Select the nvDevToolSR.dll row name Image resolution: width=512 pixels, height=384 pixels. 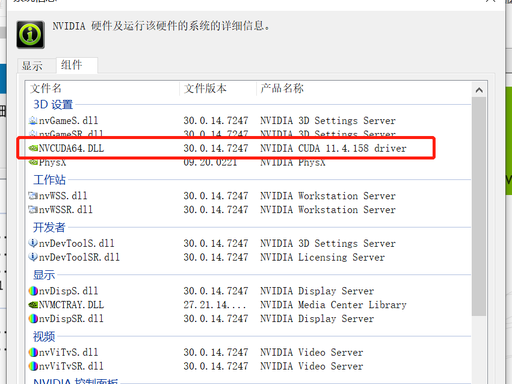(x=79, y=257)
